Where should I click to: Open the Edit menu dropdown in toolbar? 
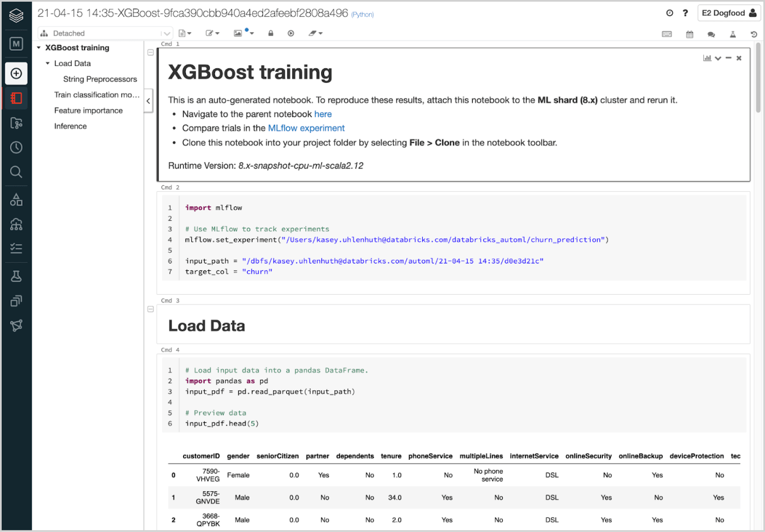[x=212, y=33]
